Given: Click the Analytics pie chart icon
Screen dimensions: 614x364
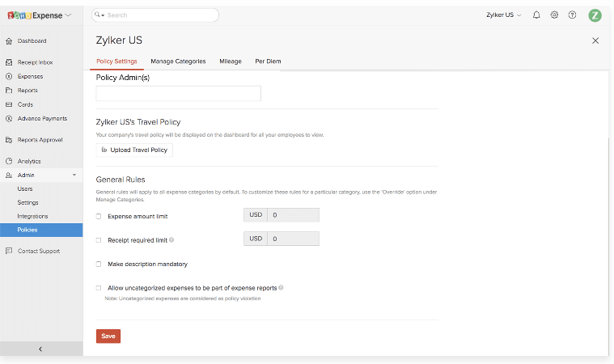Looking at the screenshot, I should (x=9, y=161).
